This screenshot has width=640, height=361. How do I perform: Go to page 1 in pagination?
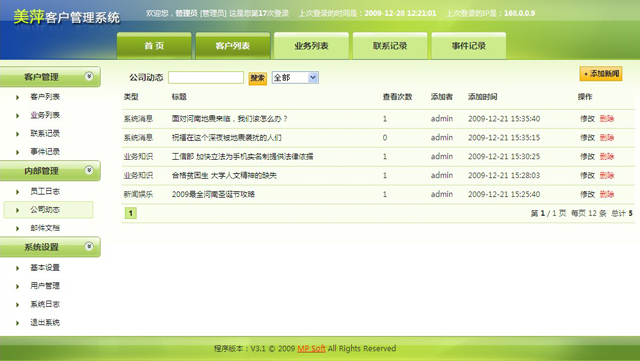click(131, 213)
